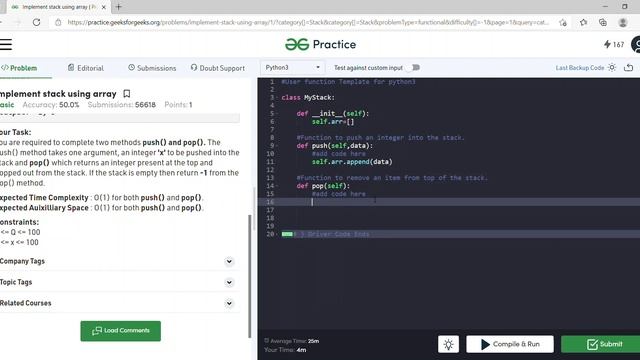Image resolution: width=640 pixels, height=360 pixels.
Task: Place cursor on editor line 16
Action: coord(449,202)
